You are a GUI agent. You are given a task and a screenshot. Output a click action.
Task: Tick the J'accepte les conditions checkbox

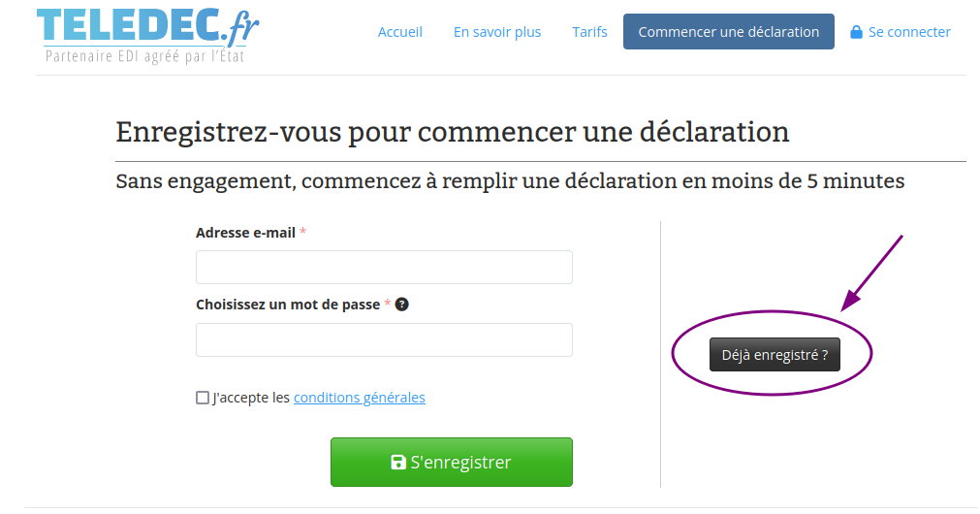[x=203, y=398]
